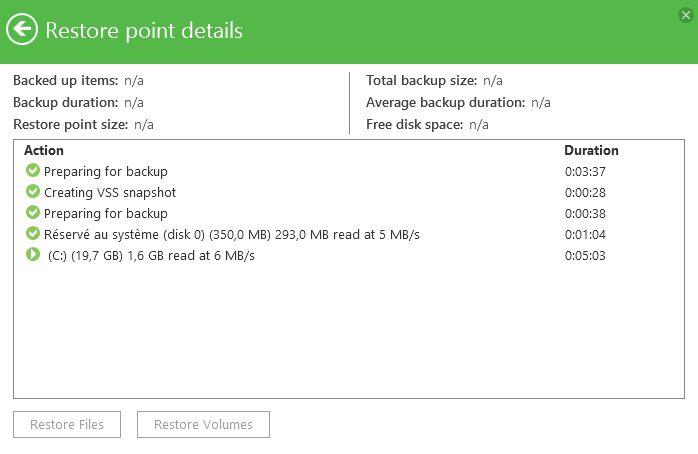
Task: Click the 0:05:03 duration value
Action: click(584, 256)
